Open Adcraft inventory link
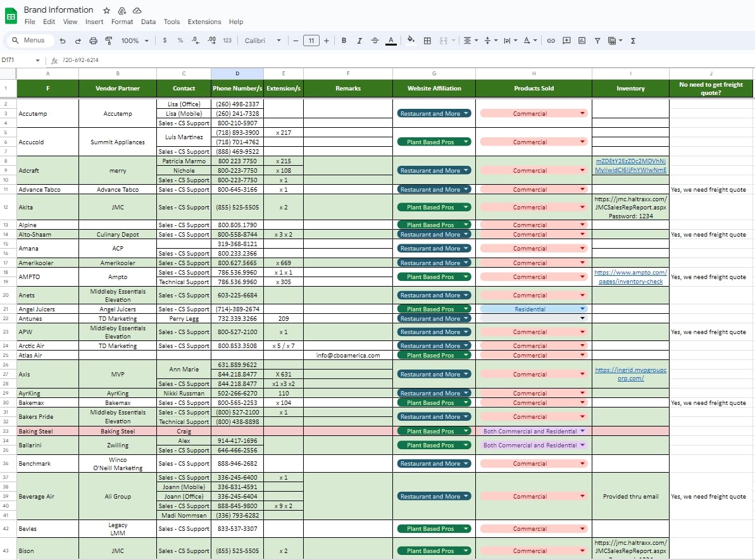755x560 pixels. pos(630,166)
